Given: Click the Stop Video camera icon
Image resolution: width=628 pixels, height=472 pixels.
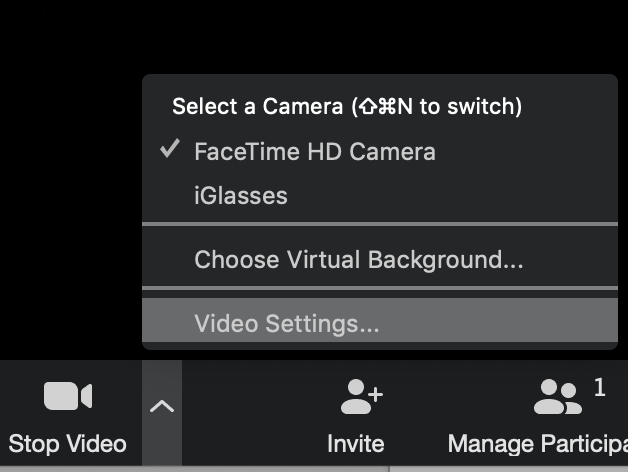Looking at the screenshot, I should point(68,396).
